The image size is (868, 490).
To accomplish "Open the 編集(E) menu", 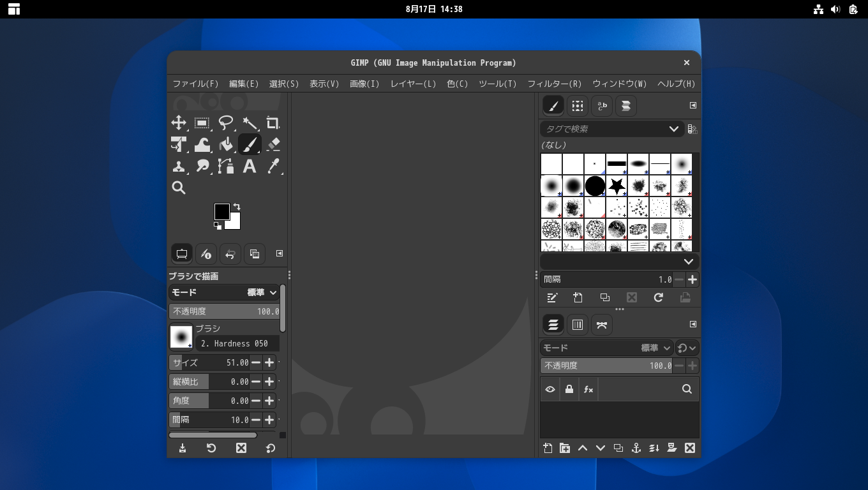I will 244,84.
